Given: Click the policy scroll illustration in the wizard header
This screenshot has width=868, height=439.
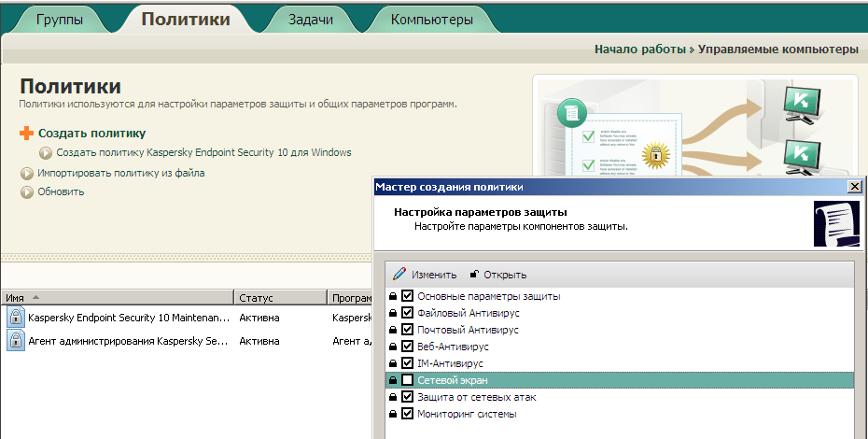Looking at the screenshot, I should [836, 223].
